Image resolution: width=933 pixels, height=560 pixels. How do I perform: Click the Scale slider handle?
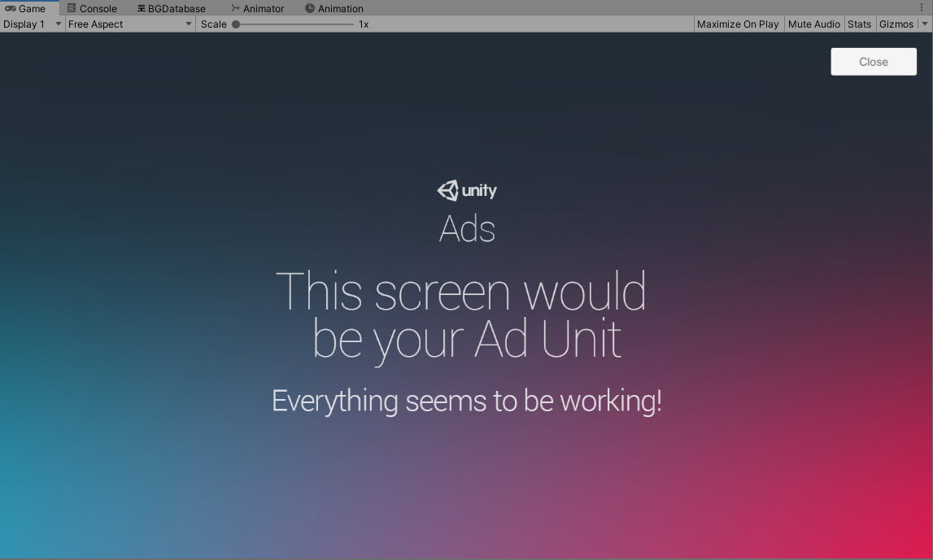coord(236,24)
